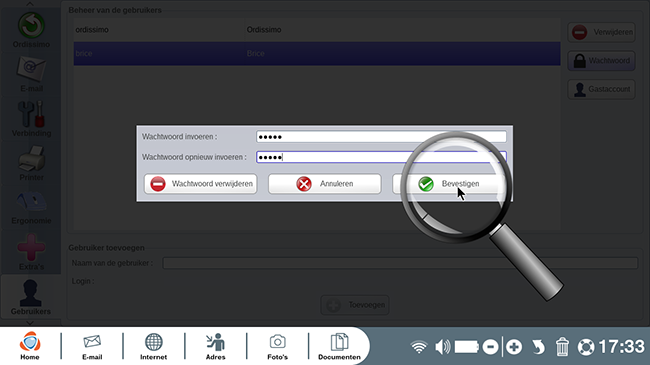Image resolution: width=650 pixels, height=365 pixels.
Task: Open Foto's camera icon
Action: [277, 346]
